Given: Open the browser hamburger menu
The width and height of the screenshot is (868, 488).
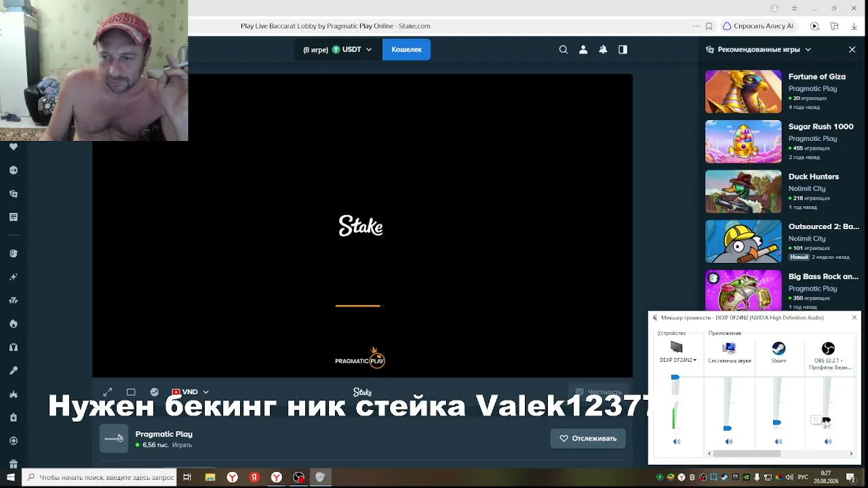Looking at the screenshot, I should [x=794, y=8].
